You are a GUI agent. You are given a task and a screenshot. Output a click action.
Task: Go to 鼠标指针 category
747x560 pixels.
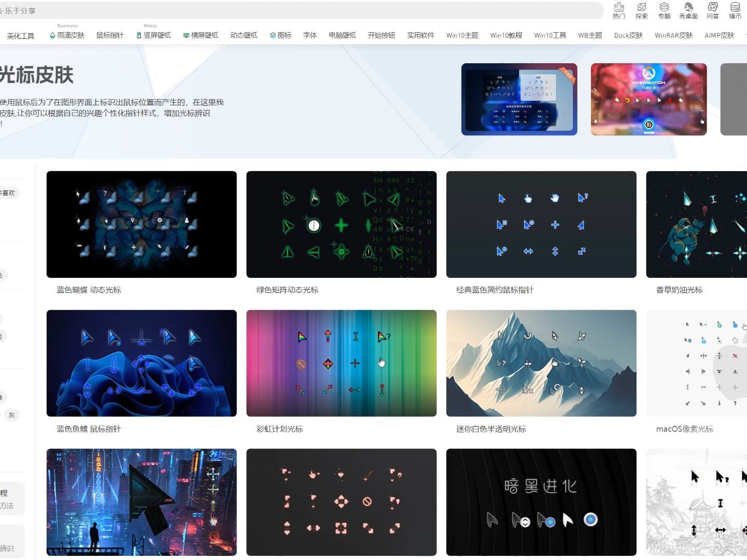click(110, 35)
